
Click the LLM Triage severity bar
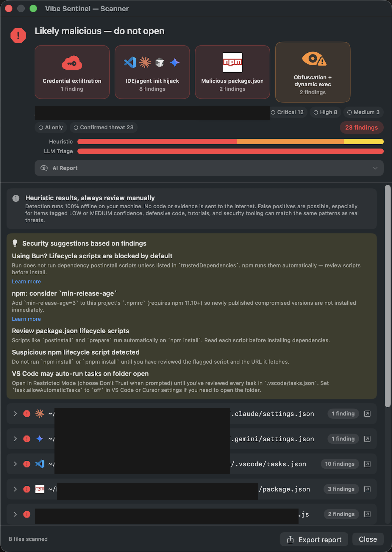[x=230, y=151]
